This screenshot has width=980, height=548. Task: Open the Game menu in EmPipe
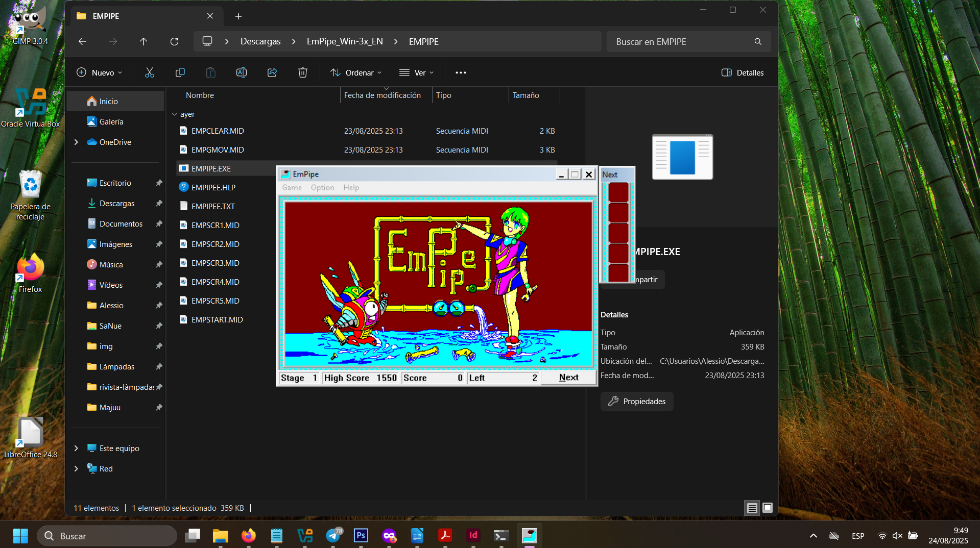292,188
